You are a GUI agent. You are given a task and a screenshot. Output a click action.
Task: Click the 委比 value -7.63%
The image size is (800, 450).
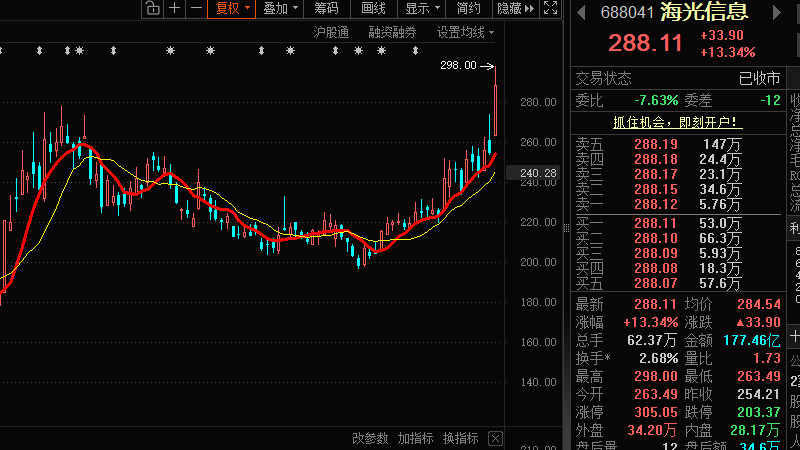(656, 101)
